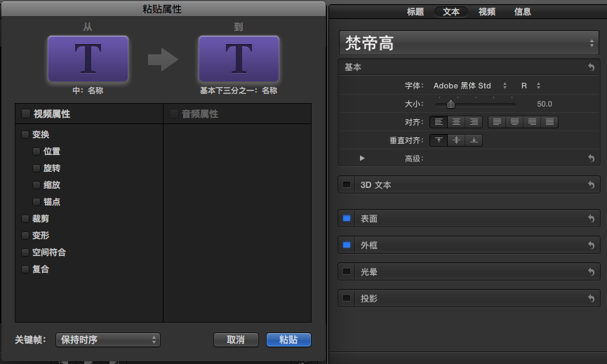607x364 pixels.
Task: Click the size value field 50.0
Action: [545, 104]
